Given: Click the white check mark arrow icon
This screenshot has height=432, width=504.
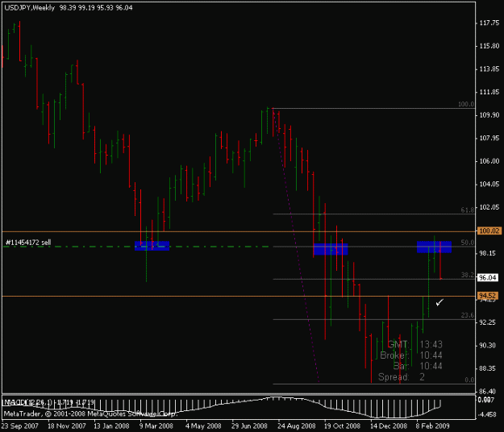Looking at the screenshot, I should point(439,302).
